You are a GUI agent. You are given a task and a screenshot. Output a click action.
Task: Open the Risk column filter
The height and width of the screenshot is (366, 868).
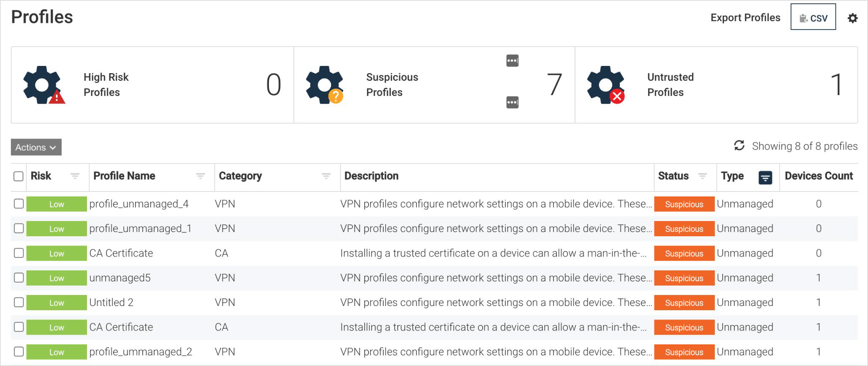click(x=75, y=176)
